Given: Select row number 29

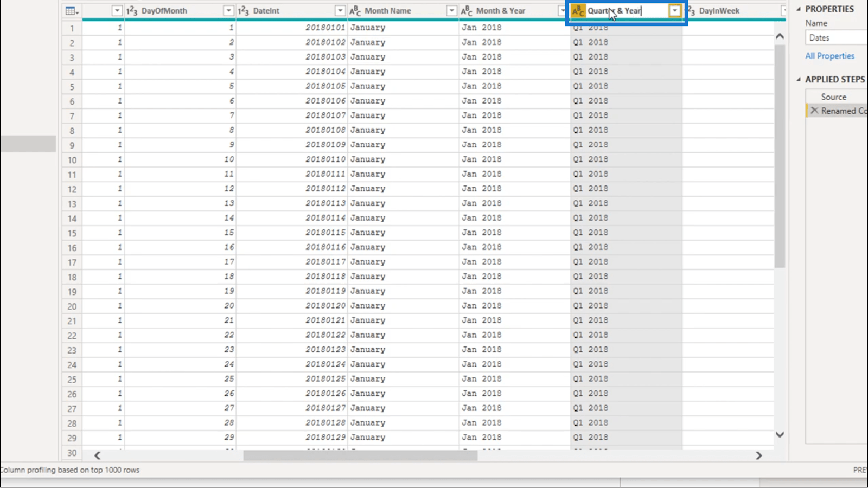Looking at the screenshot, I should click(x=72, y=438).
